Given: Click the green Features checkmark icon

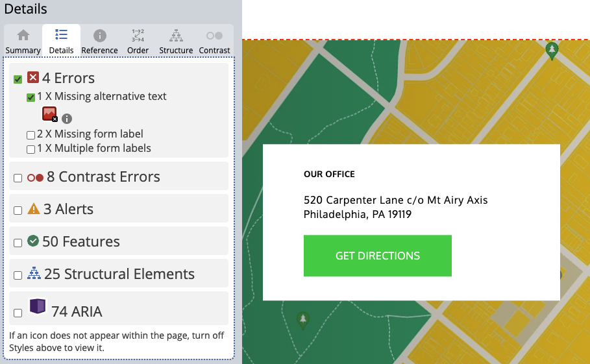Looking at the screenshot, I should pyautogui.click(x=34, y=241).
